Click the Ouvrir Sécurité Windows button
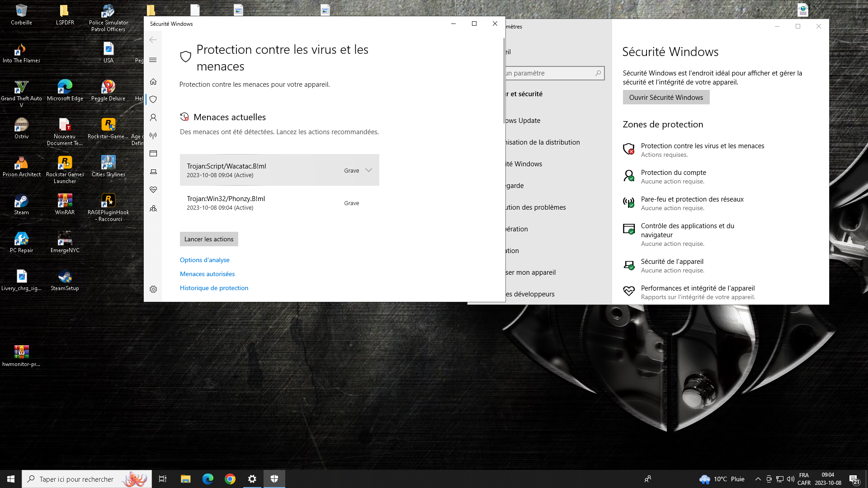Screen dimensions: 868x488 [665, 98]
